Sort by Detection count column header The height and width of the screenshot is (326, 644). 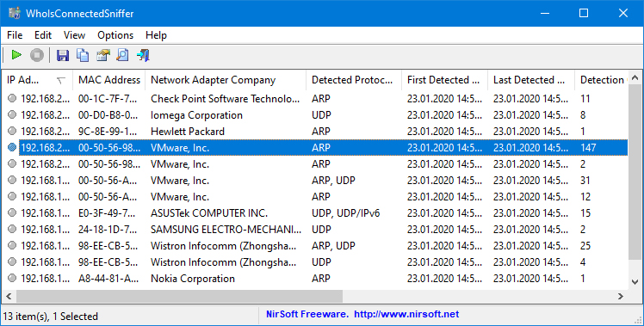(601, 80)
